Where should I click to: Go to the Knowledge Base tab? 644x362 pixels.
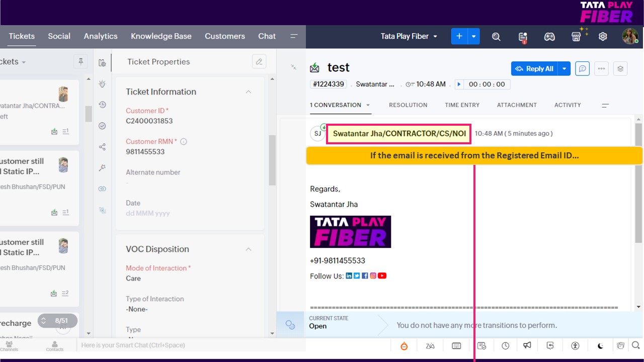pos(161,36)
